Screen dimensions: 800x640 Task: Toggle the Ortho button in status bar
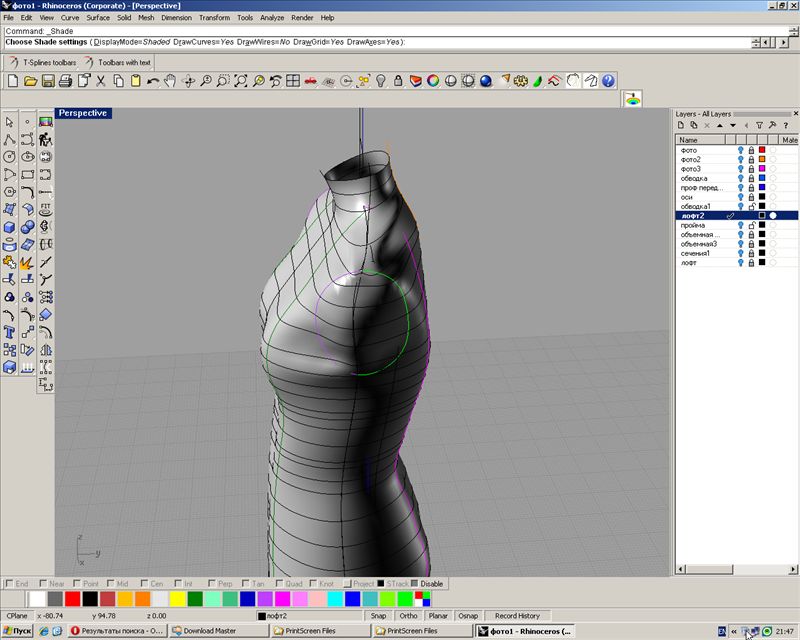tap(408, 616)
